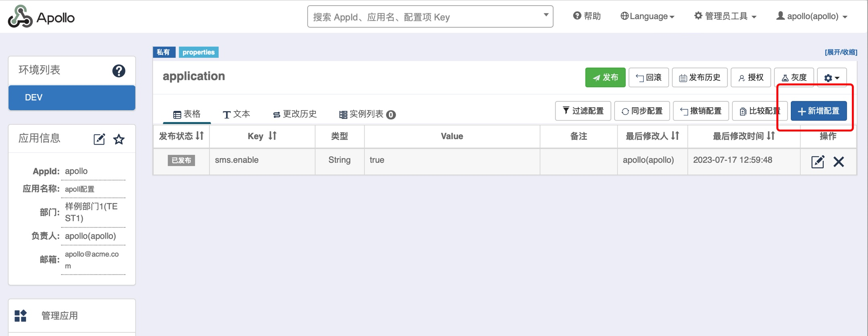
Task: Click the 授权 authorize button
Action: click(x=751, y=78)
